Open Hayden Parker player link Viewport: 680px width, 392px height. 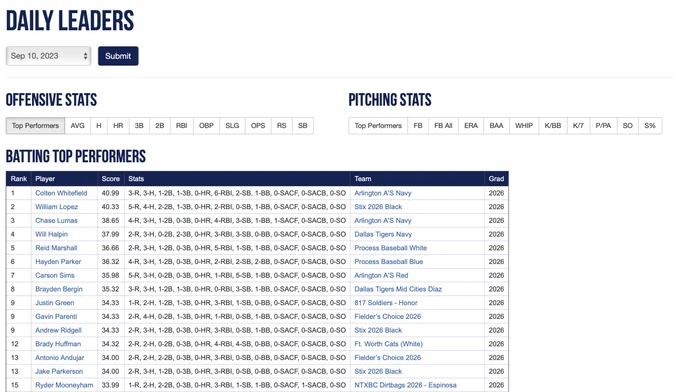pos(58,262)
